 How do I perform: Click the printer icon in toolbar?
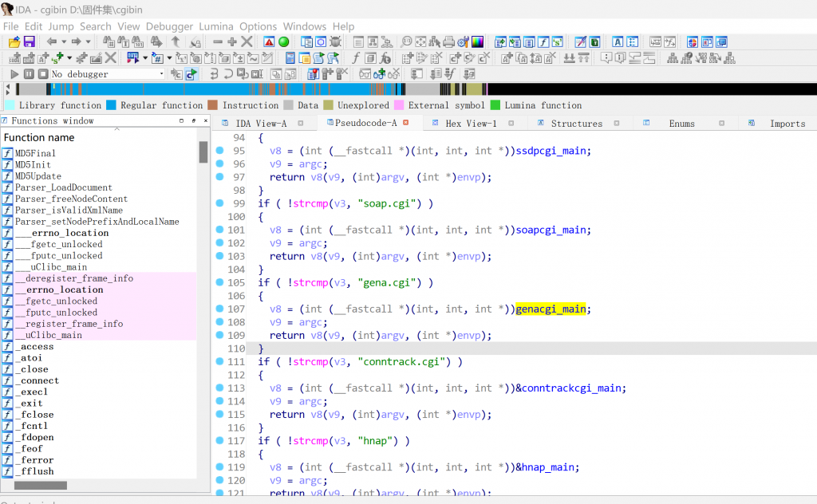pos(448,41)
